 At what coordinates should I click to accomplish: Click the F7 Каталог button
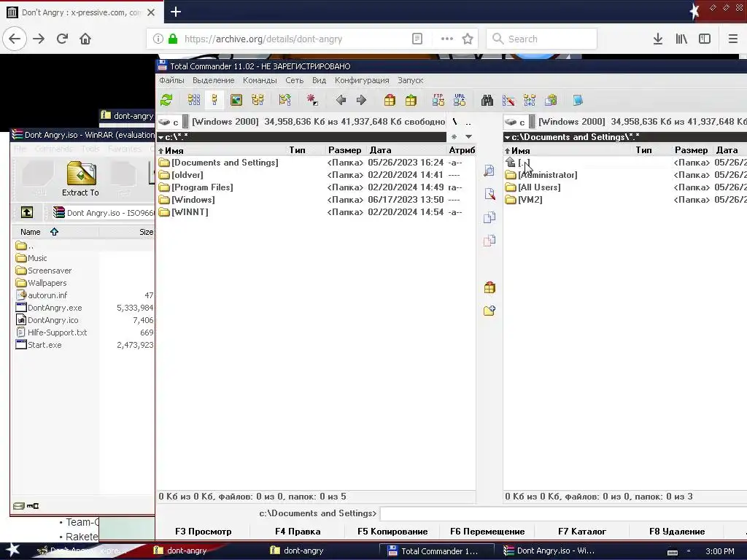point(582,532)
